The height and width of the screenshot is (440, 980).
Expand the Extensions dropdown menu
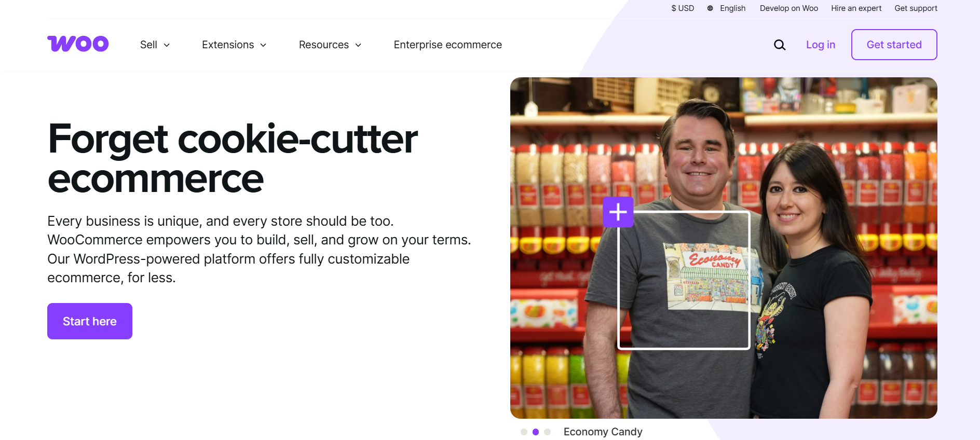point(234,45)
